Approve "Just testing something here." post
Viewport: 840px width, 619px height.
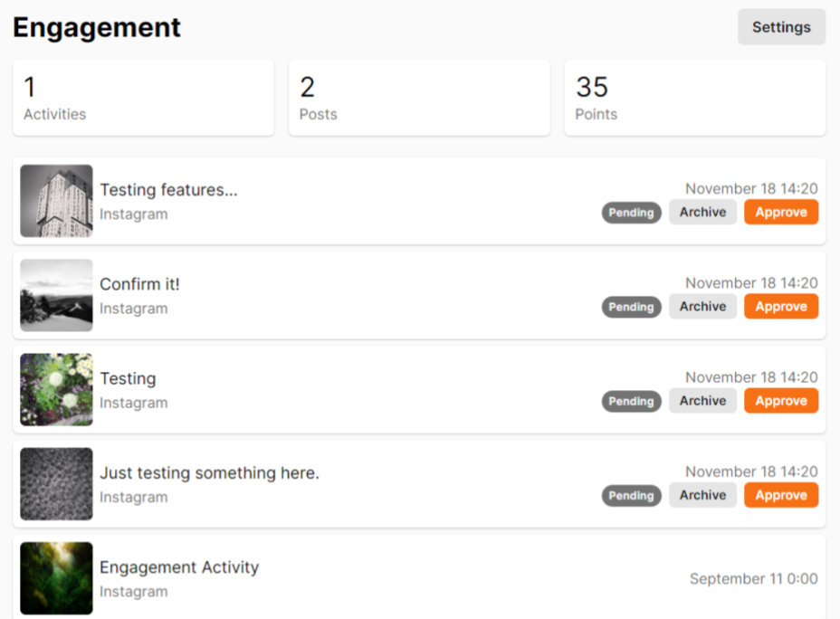point(781,495)
